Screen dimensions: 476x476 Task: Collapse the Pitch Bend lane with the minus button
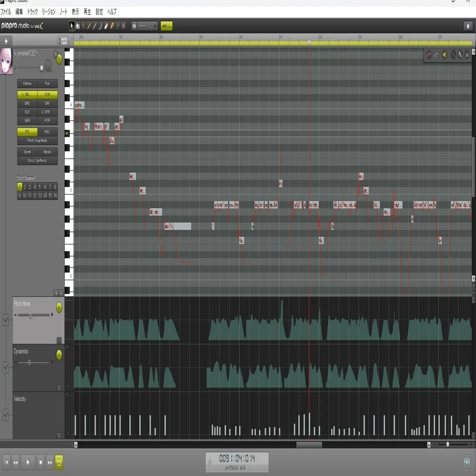59,340
